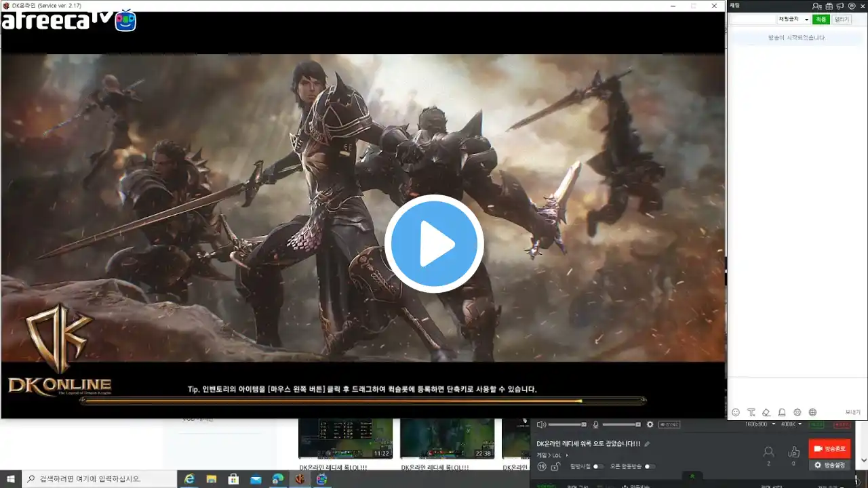Click the padlock password icon
868x488 pixels.
555,466
